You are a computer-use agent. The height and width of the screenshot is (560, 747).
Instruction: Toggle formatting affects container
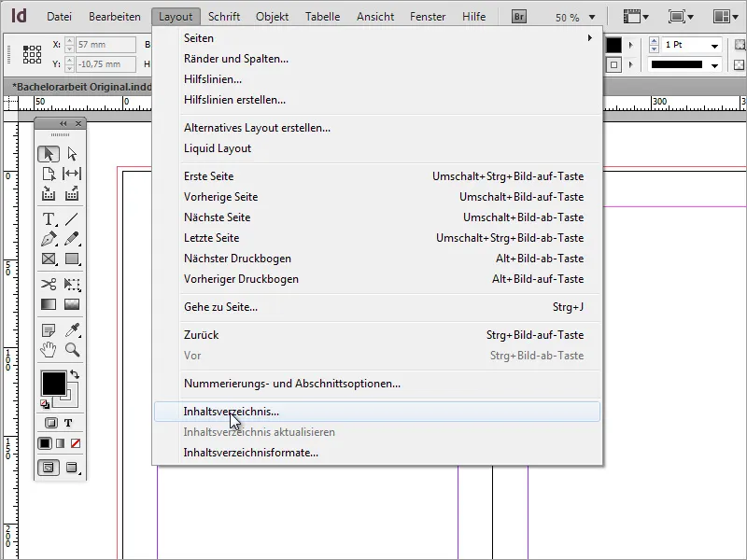pos(51,423)
